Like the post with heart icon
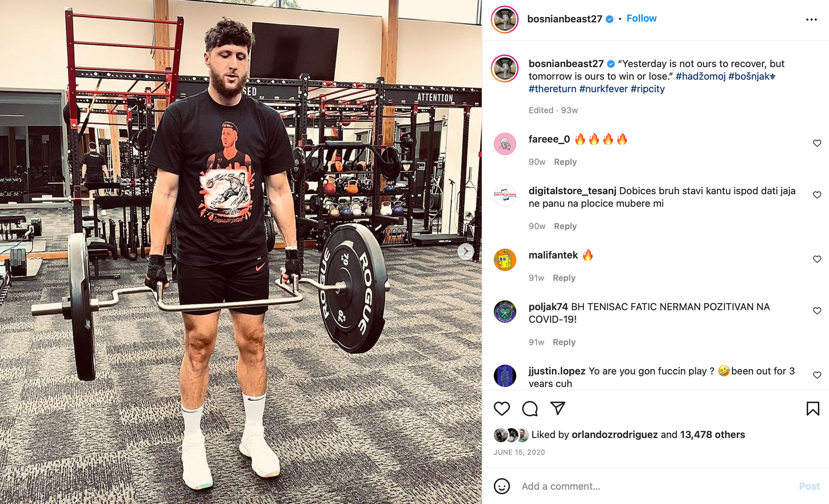 [502, 408]
